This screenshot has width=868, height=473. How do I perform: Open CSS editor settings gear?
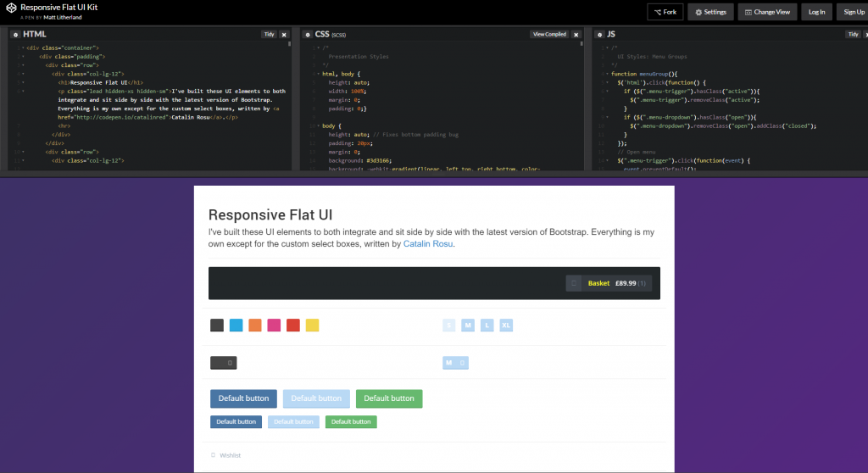point(308,34)
